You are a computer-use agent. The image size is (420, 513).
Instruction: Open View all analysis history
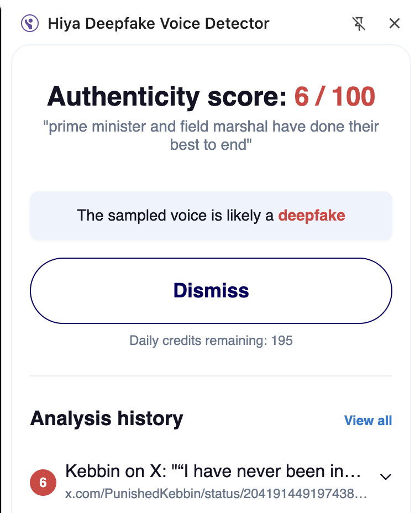(368, 421)
